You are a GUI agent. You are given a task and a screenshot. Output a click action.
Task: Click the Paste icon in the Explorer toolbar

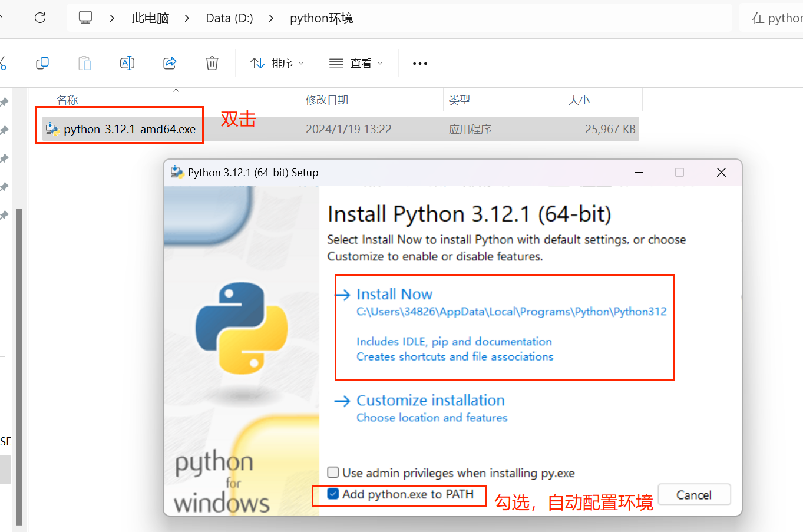tap(85, 63)
